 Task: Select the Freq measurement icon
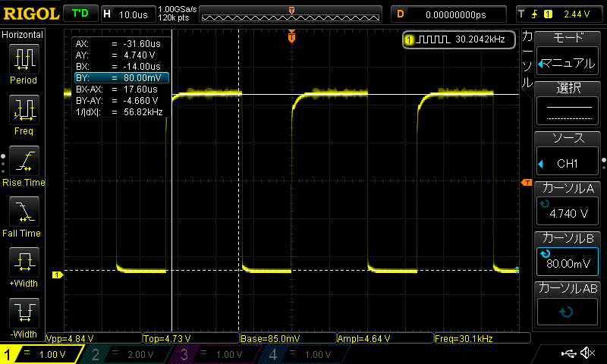(x=24, y=109)
